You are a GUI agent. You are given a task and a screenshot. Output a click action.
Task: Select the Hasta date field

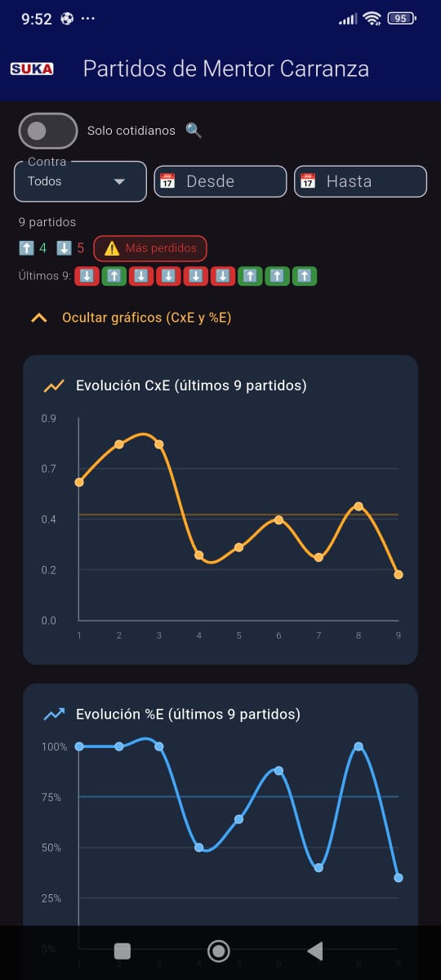pyautogui.click(x=361, y=181)
